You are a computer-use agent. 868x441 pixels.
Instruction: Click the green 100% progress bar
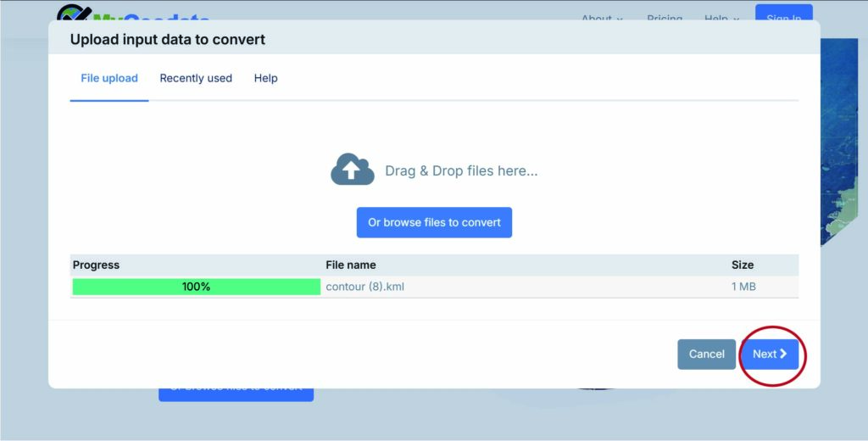coord(196,287)
